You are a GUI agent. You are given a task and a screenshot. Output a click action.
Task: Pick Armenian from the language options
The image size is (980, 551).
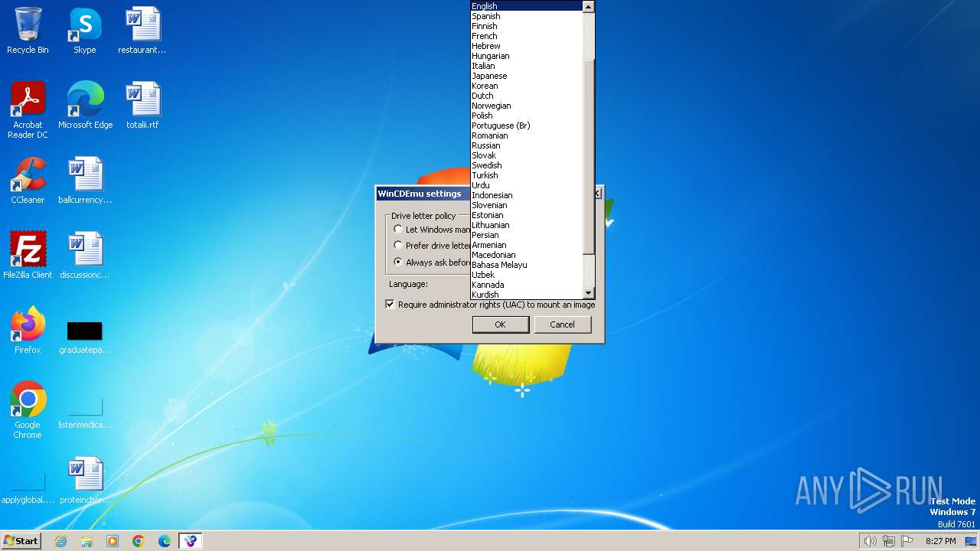coord(527,245)
